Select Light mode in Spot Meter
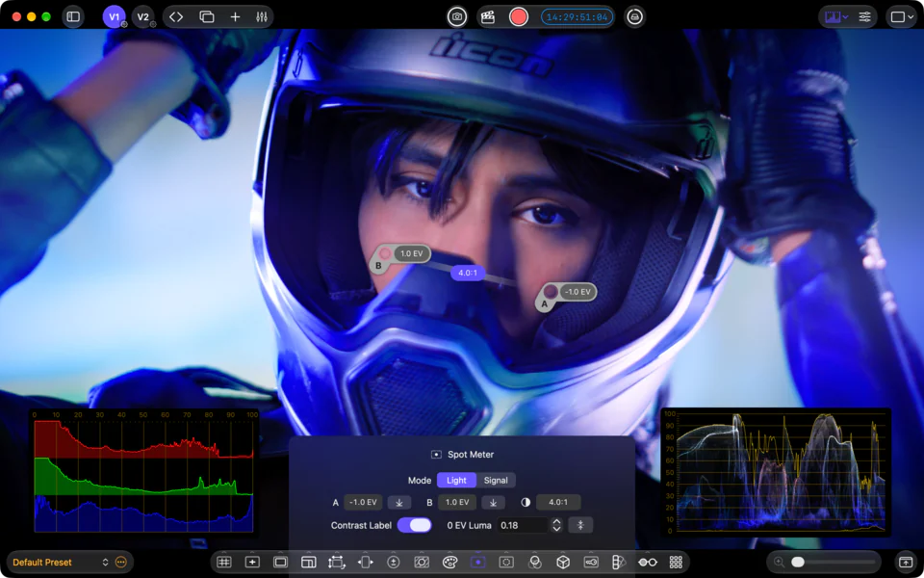The image size is (924, 578). tap(456, 480)
